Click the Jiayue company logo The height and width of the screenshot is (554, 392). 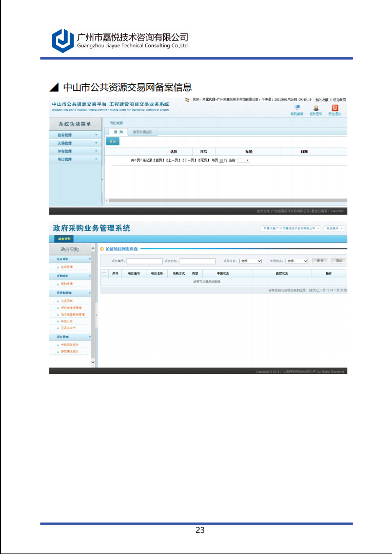[x=63, y=41]
